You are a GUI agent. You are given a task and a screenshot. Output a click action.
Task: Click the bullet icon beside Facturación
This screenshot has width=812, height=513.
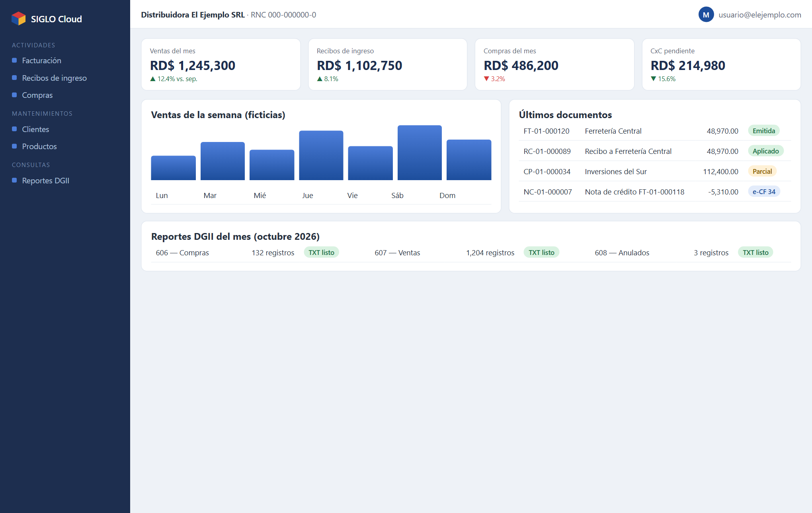(x=14, y=60)
